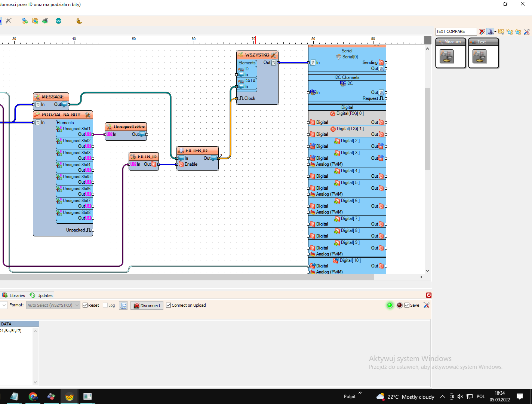Clear the component search filter with red X
This screenshot has width=532, height=404.
[482, 31]
